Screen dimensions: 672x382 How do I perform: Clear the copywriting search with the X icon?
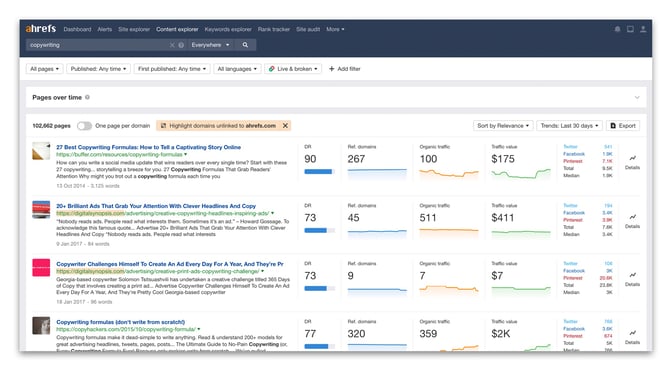(172, 45)
